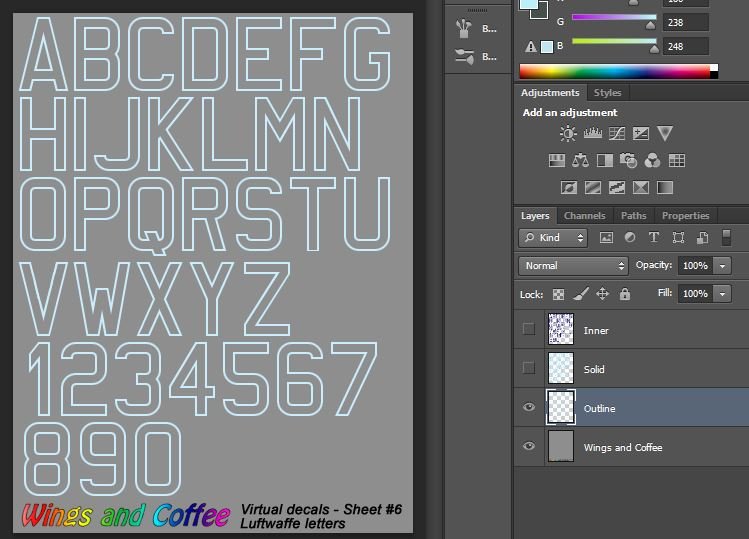Click the Fill 100% field
749x539 pixels.
tap(696, 293)
